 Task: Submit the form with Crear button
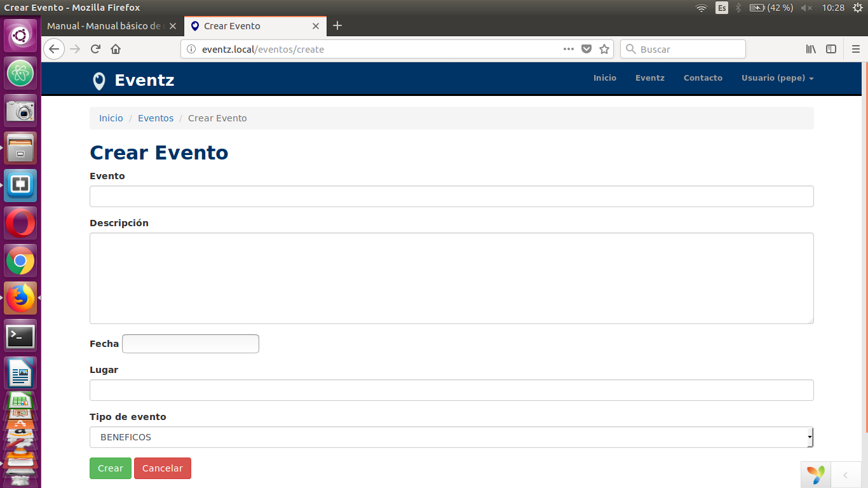pyautogui.click(x=111, y=468)
